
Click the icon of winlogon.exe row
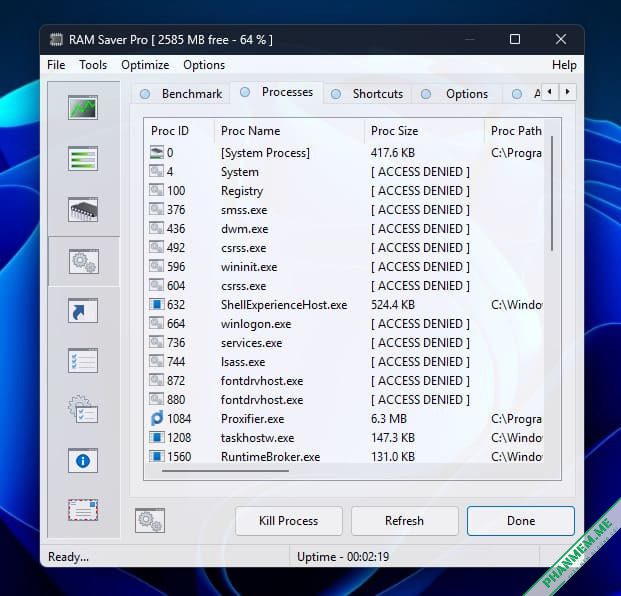156,324
